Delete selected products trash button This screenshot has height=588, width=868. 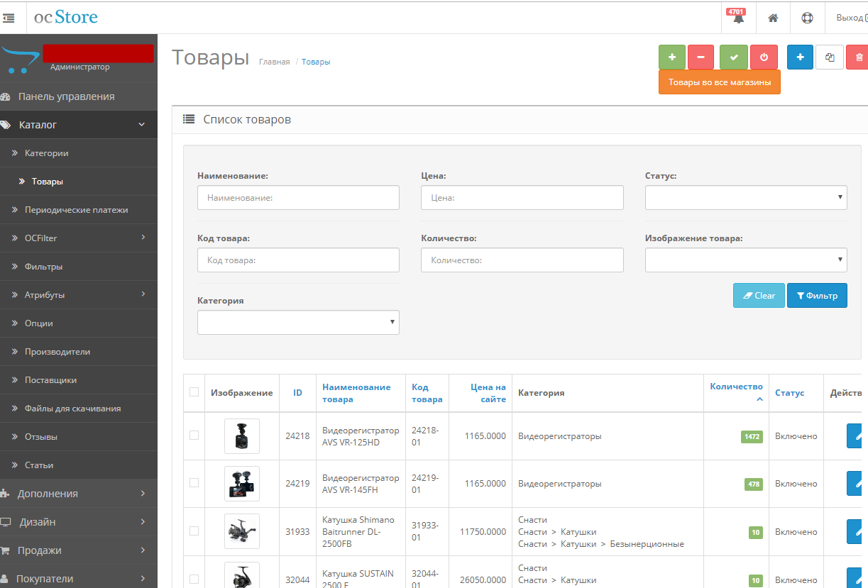pyautogui.click(x=858, y=57)
